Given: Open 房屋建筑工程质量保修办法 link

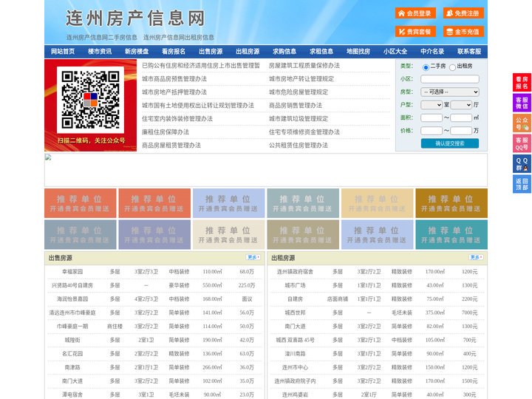Looking at the screenshot, I should [304, 66].
